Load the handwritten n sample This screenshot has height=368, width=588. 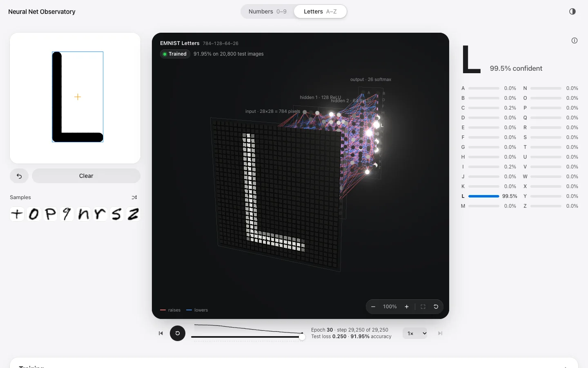(84, 214)
